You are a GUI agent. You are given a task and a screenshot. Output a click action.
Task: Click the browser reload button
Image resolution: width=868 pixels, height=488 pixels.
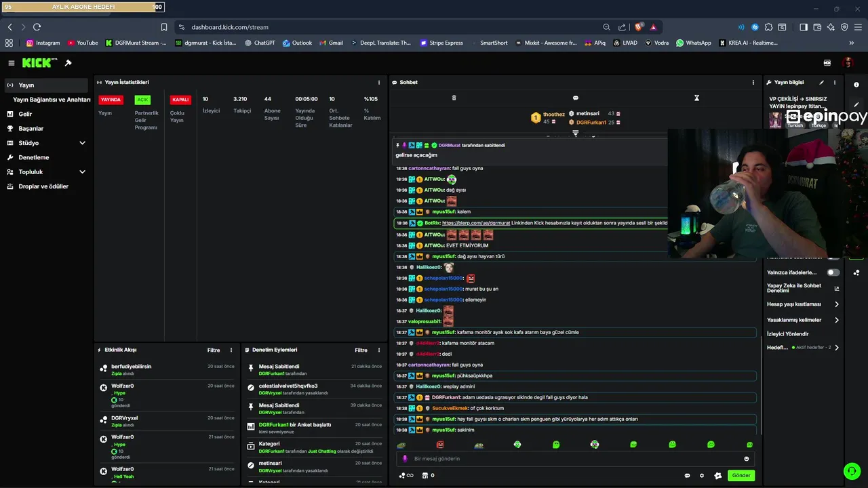[37, 27]
